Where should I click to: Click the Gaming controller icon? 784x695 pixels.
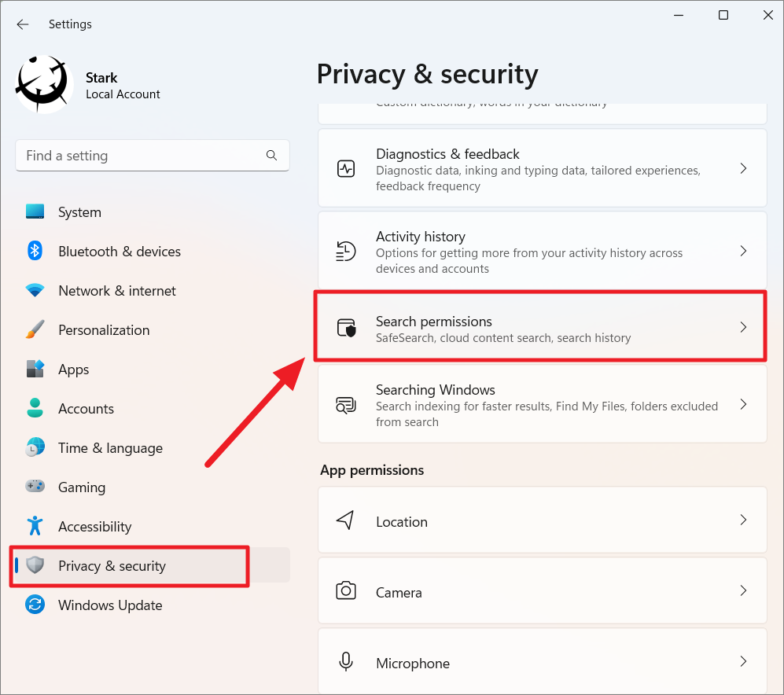click(x=35, y=486)
